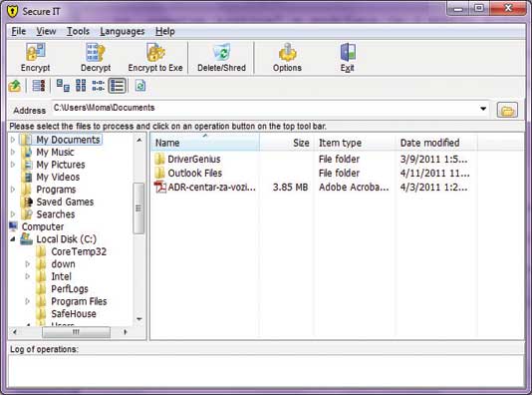Switch to large icons view
The image size is (532, 395).
[63, 86]
